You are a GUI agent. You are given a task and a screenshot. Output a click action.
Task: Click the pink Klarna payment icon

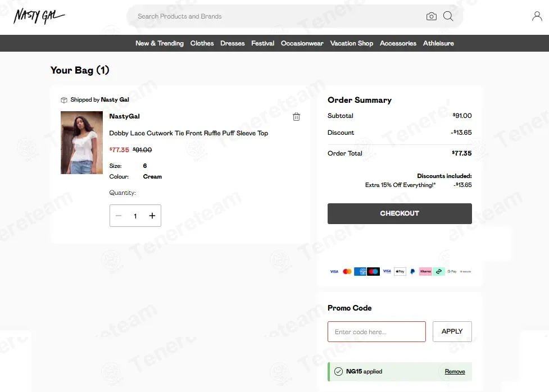tap(425, 271)
